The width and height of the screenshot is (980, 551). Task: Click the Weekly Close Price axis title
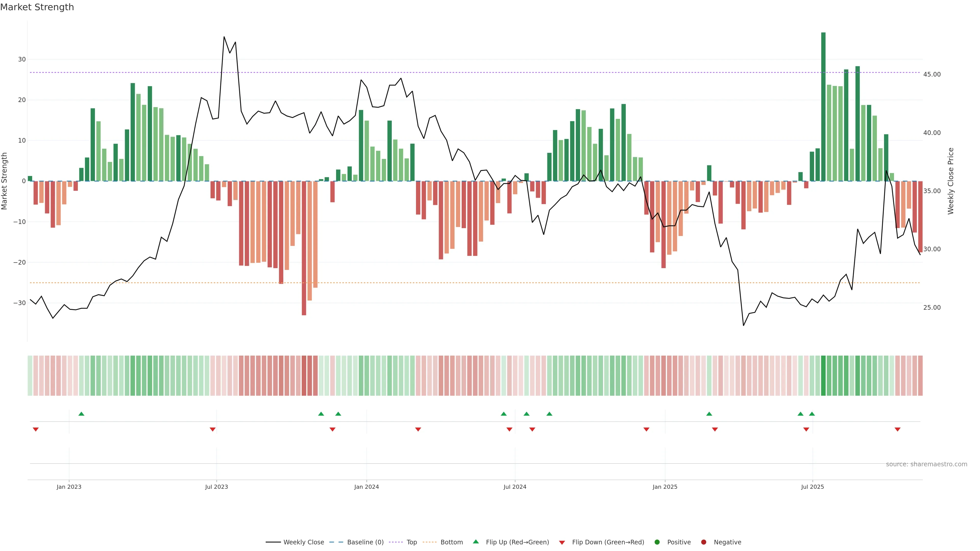(x=951, y=181)
